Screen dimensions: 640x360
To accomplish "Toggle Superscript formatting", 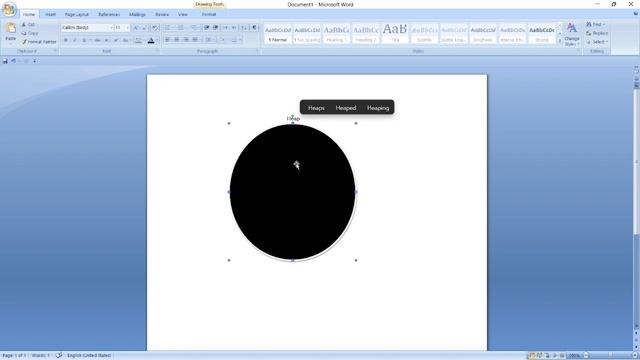I will (116, 40).
